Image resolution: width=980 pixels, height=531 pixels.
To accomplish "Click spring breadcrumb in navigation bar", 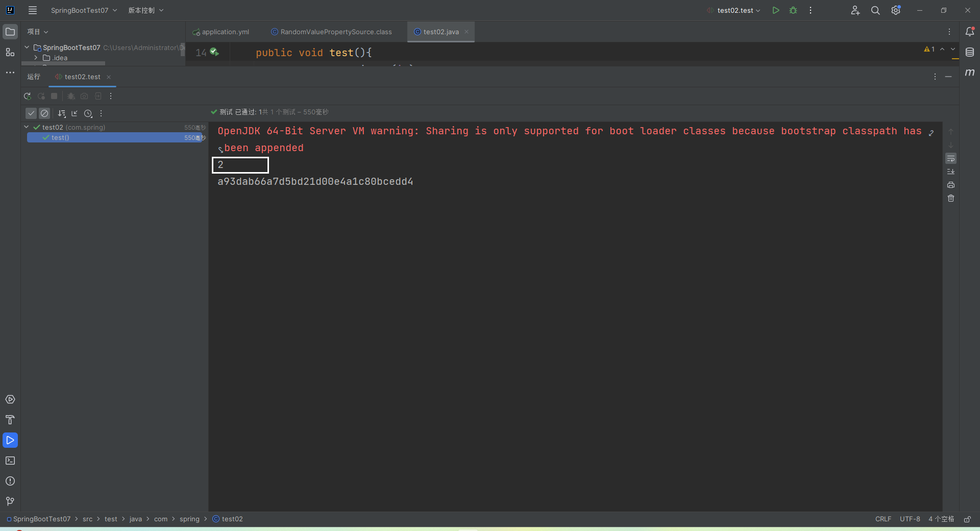I will [189, 519].
